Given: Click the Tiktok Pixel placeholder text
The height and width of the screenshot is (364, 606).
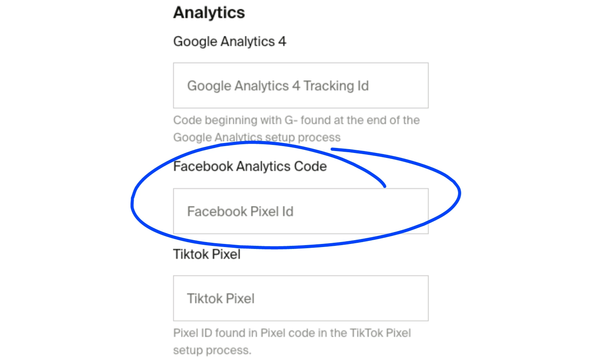Looking at the screenshot, I should [221, 298].
